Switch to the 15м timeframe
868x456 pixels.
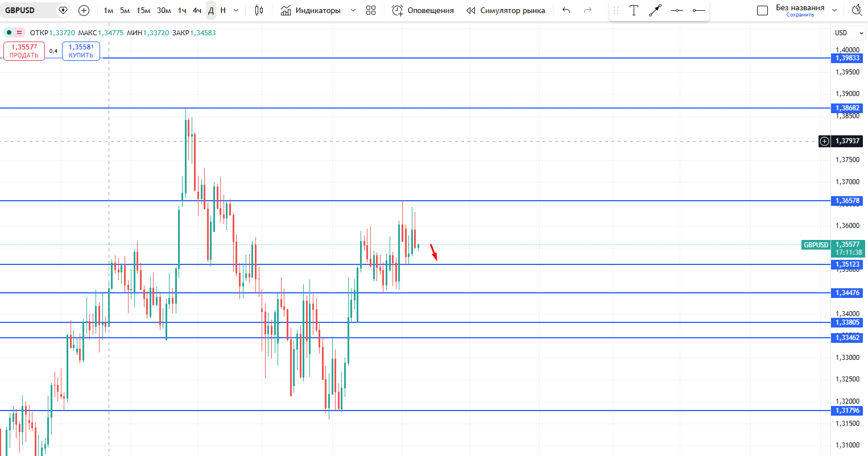click(x=143, y=10)
